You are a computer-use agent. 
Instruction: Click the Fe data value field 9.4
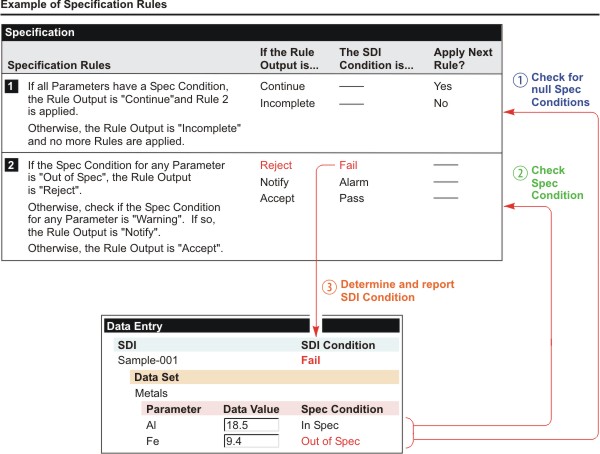(251, 441)
